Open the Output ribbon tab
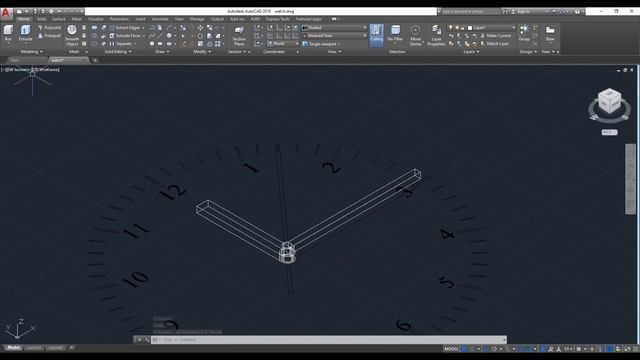The width and height of the screenshot is (640, 360). [x=217, y=19]
